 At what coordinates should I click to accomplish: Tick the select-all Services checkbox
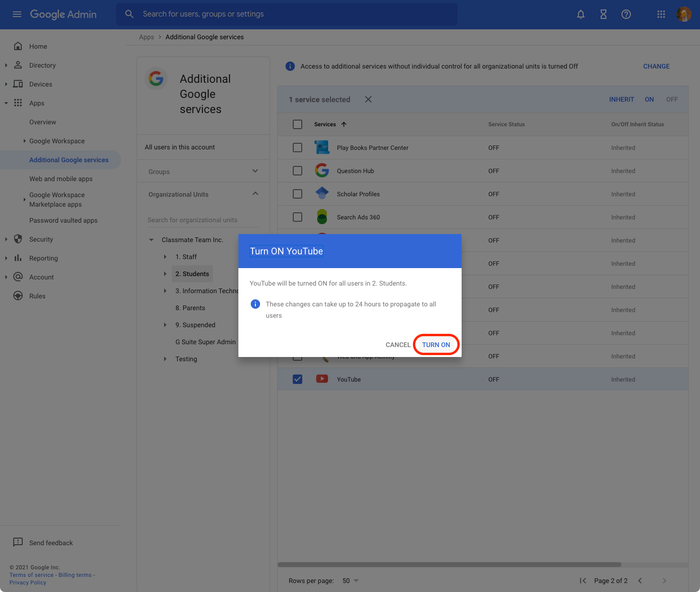(x=297, y=124)
